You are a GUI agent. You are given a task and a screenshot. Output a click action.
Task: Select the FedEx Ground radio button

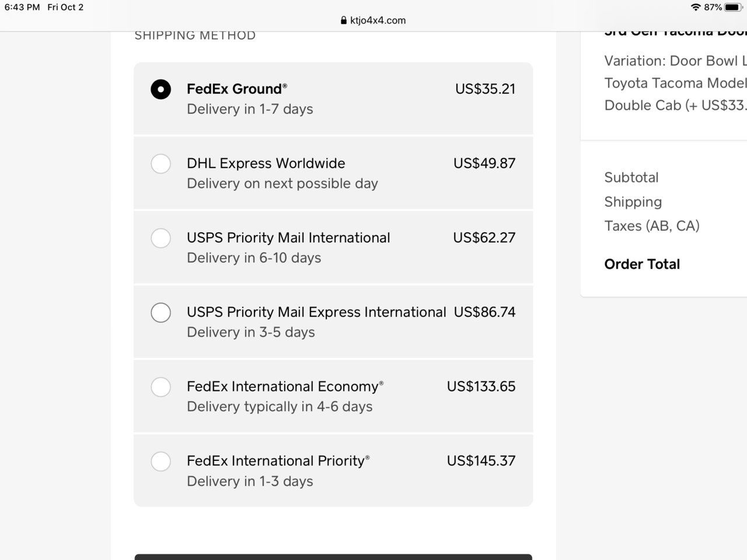tap(160, 89)
